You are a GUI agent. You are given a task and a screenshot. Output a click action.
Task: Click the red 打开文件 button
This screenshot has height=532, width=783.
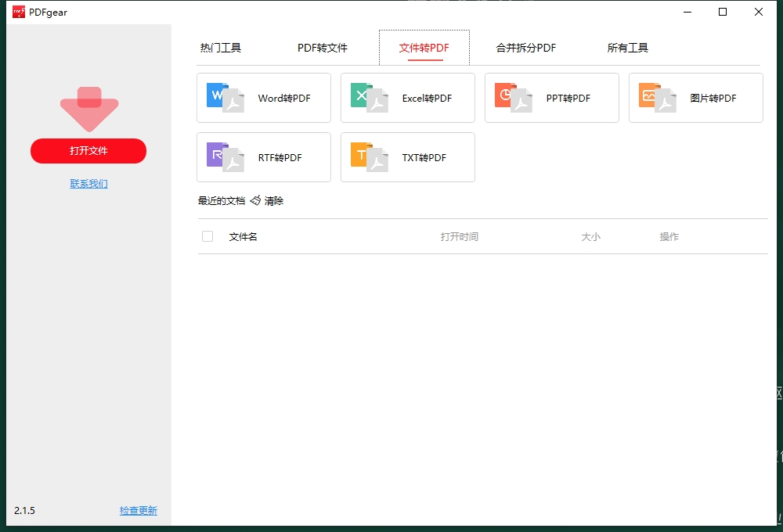tap(88, 151)
